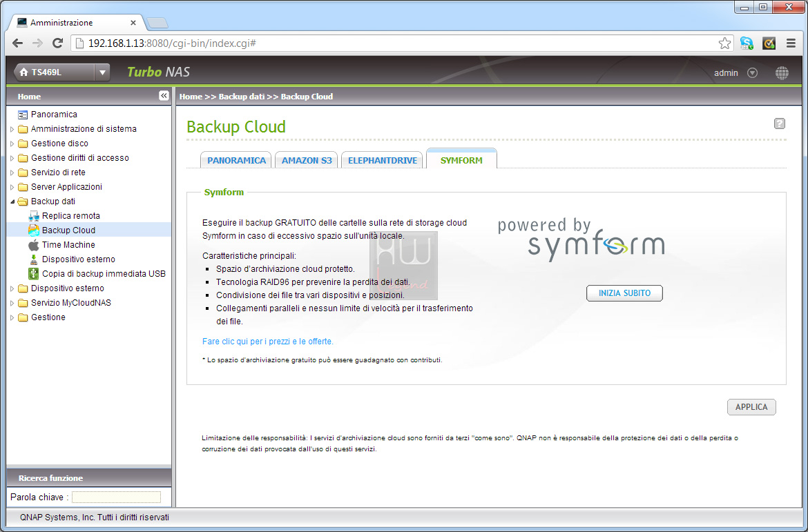Click the Chrome forward arrow
Viewport: 808px width, 532px height.
tap(37, 43)
